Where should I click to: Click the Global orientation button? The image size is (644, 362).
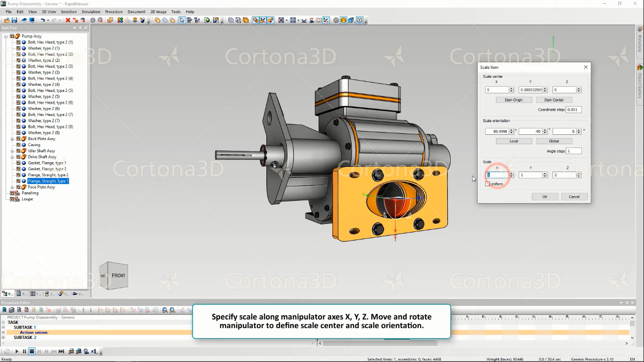[554, 141]
